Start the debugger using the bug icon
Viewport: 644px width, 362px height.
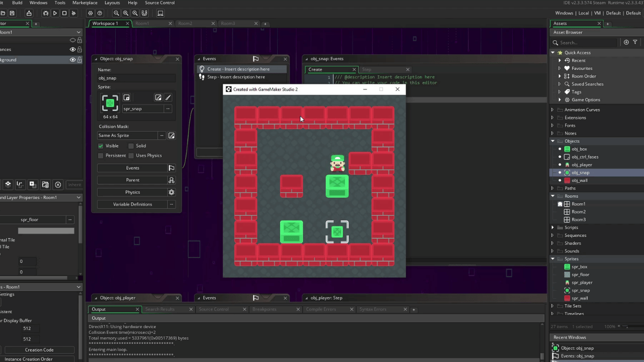(46, 13)
